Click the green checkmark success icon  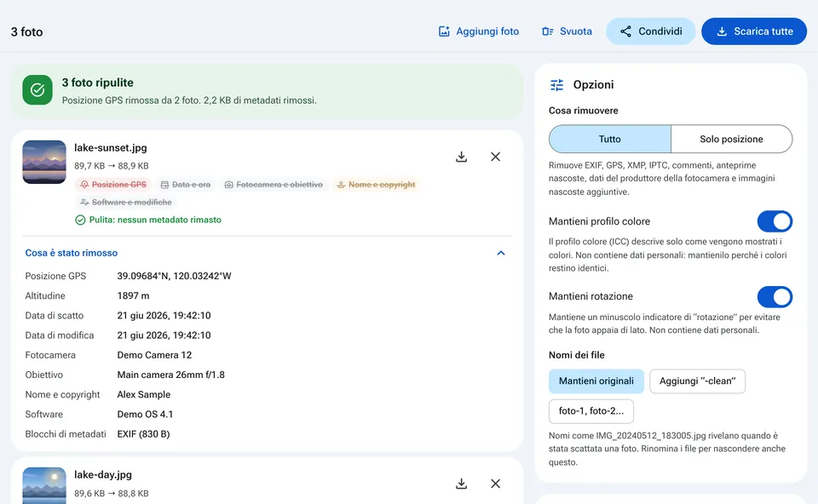coord(37,90)
